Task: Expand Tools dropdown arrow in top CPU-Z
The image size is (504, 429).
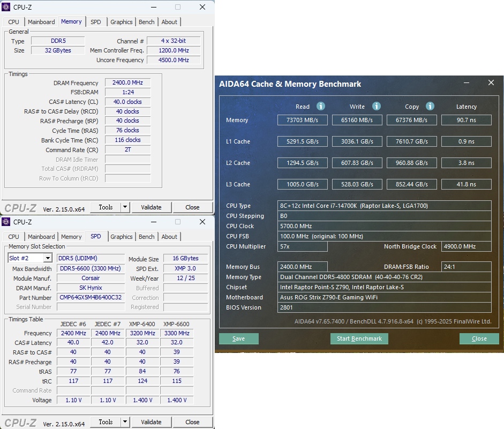Action: click(125, 207)
